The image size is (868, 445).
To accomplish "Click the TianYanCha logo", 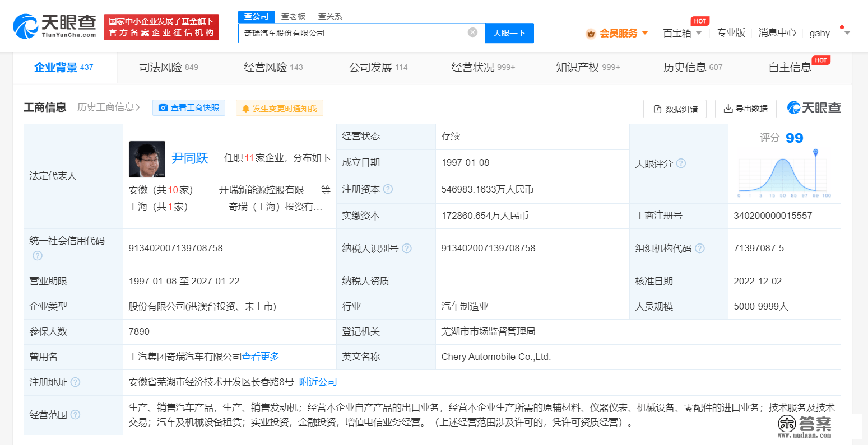I will point(54,27).
